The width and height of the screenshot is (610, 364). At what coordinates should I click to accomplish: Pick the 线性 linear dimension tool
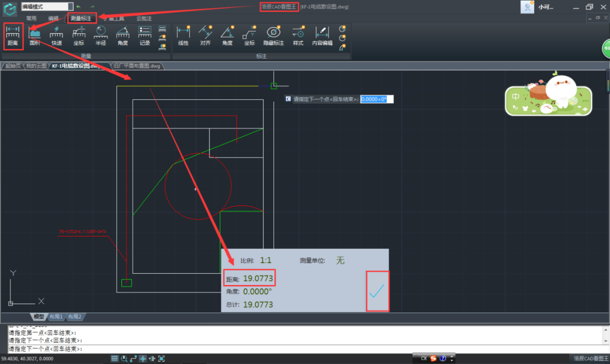(183, 36)
